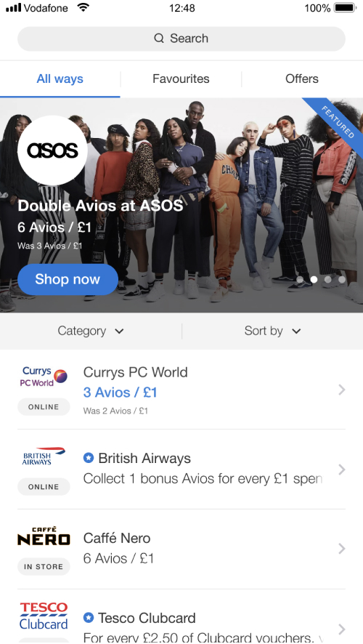Click the search magnifier icon

159,39
